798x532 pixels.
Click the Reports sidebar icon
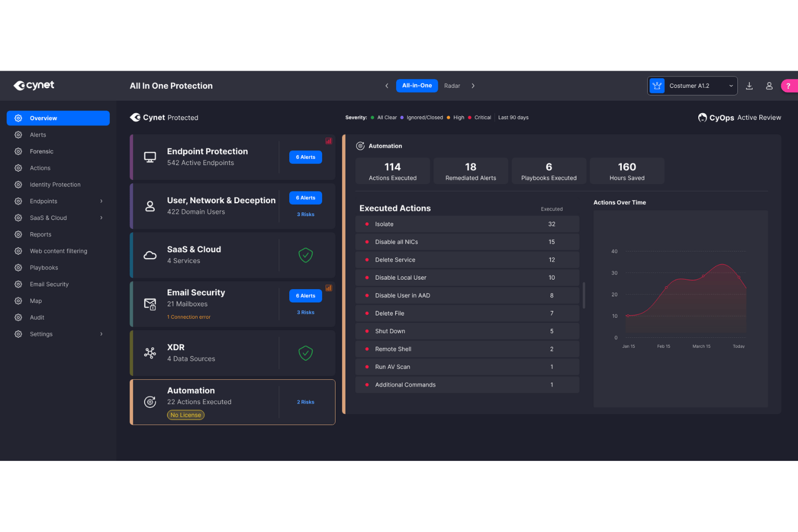point(18,234)
